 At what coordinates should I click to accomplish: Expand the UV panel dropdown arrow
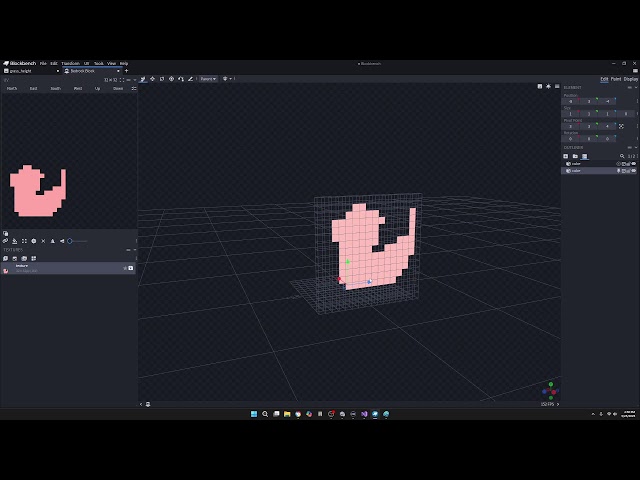click(135, 80)
